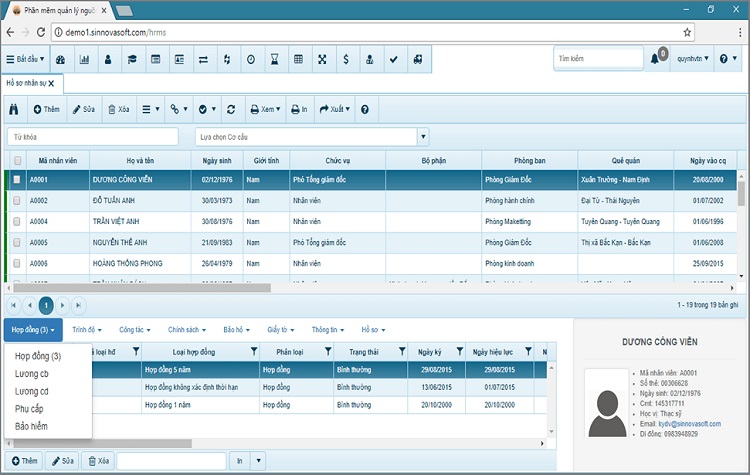750x475 pixels.
Task: Open the help question mark in record toolbar
Action: (x=364, y=108)
